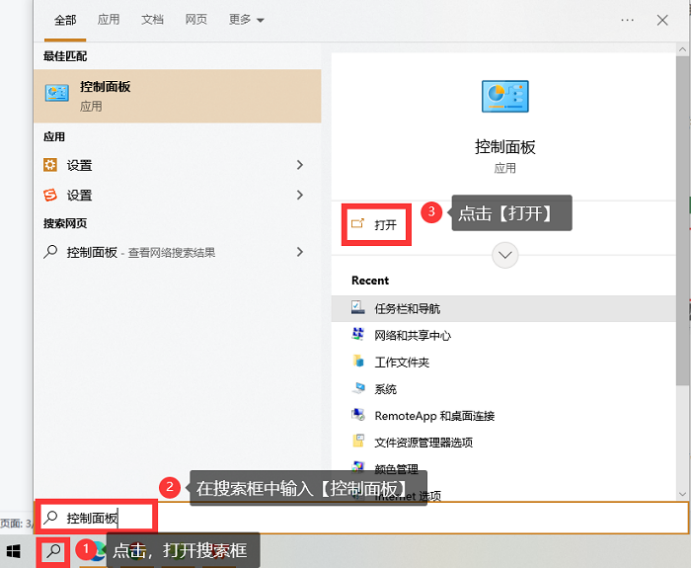Expand more actions with the down chevron
The width and height of the screenshot is (692, 568).
tap(505, 255)
